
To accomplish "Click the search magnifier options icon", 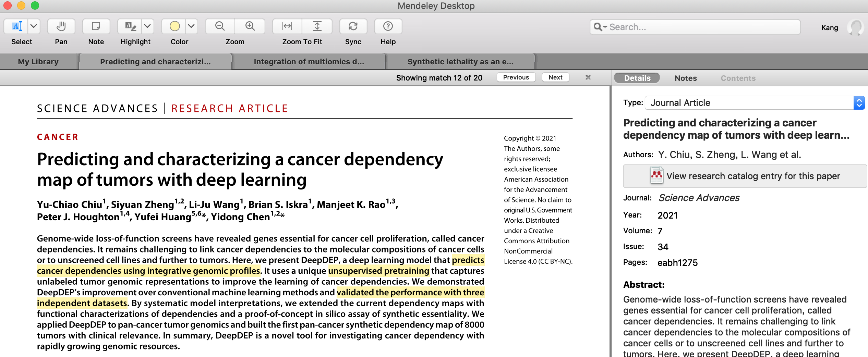I will pos(600,27).
